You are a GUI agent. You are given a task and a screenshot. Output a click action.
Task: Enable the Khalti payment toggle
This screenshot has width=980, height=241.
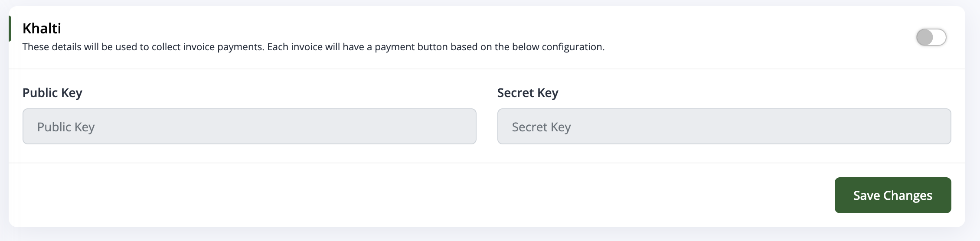coord(931,37)
